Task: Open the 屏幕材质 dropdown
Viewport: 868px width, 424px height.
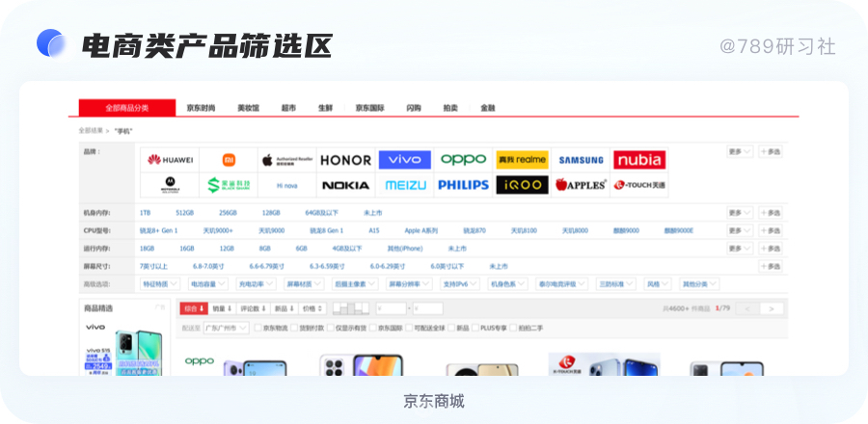Action: (304, 284)
